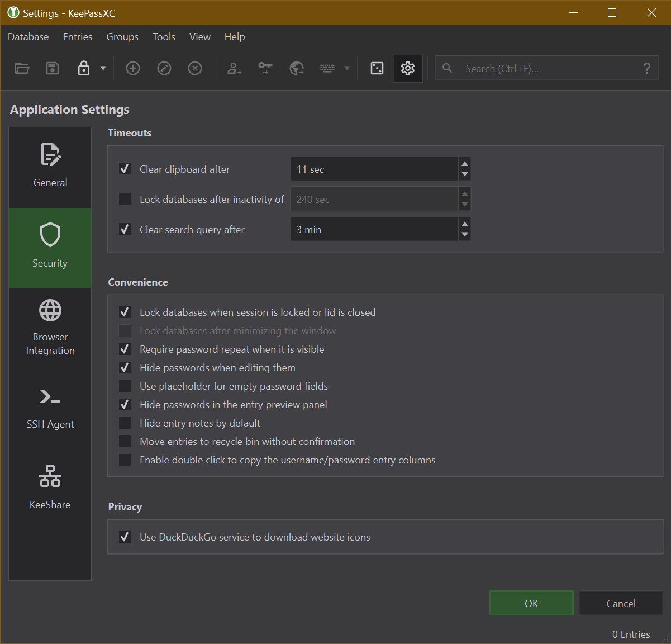Decrease clipboard clear time down arrow
This screenshot has height=644, width=671.
tap(465, 174)
